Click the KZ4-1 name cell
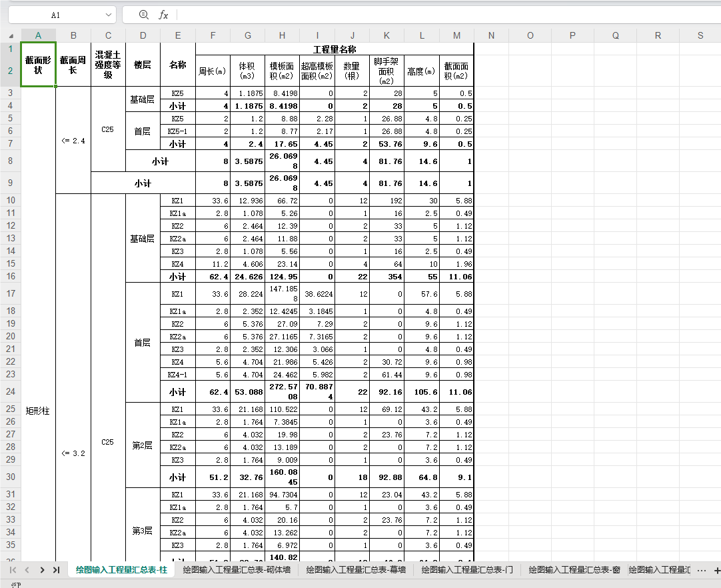This screenshot has width=721, height=588. pos(178,375)
